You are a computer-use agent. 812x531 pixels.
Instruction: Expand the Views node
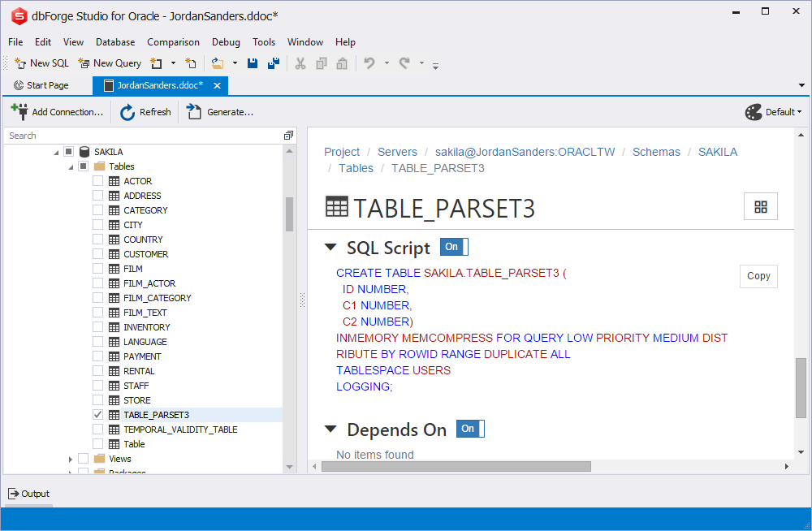pyautogui.click(x=70, y=458)
